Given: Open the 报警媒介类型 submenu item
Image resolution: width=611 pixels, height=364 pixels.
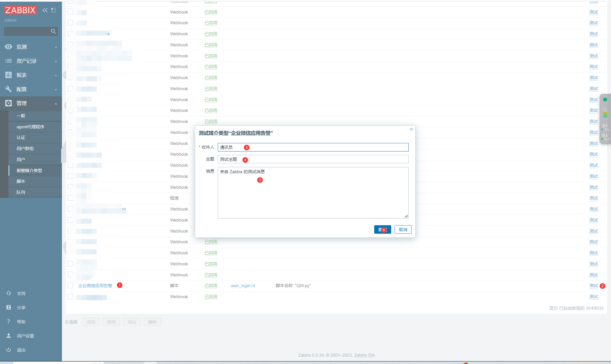Looking at the screenshot, I should (35, 170).
